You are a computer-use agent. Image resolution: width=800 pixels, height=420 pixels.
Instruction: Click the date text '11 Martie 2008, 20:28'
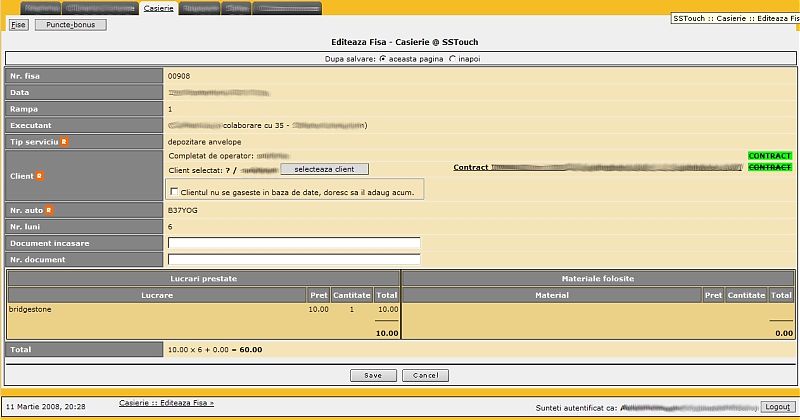46,407
